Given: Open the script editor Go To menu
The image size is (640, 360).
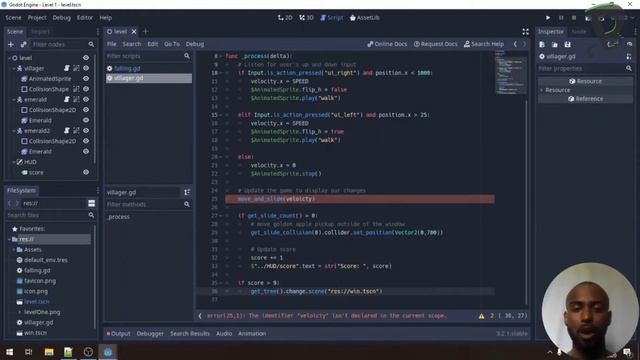Looking at the screenshot, I should 172,44.
